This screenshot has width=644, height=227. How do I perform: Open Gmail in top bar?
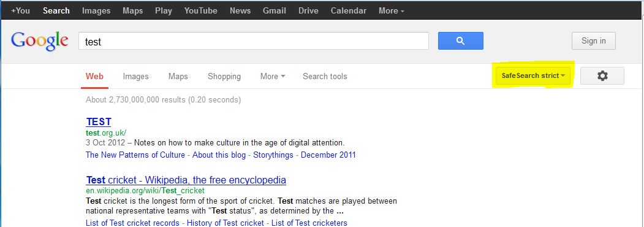point(275,10)
